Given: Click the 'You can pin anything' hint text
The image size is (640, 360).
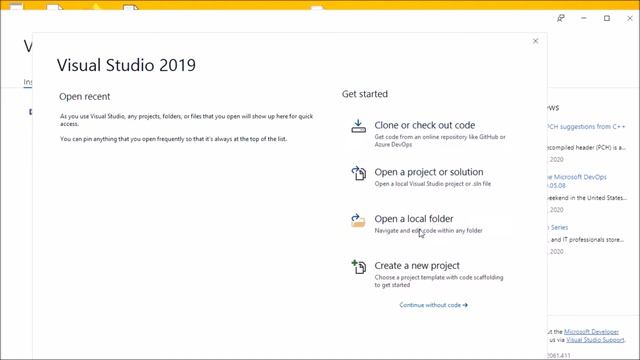Looking at the screenshot, I should 173,139.
